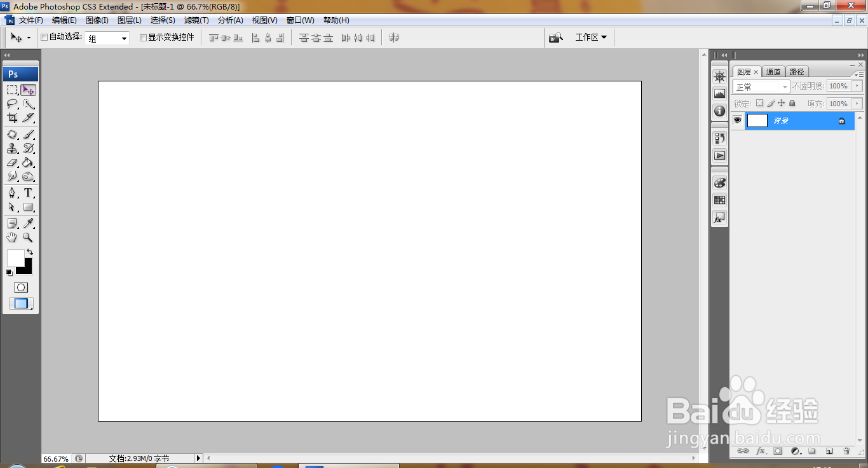868x468 pixels.
Task: Select the Lasso tool
Action: click(x=12, y=104)
